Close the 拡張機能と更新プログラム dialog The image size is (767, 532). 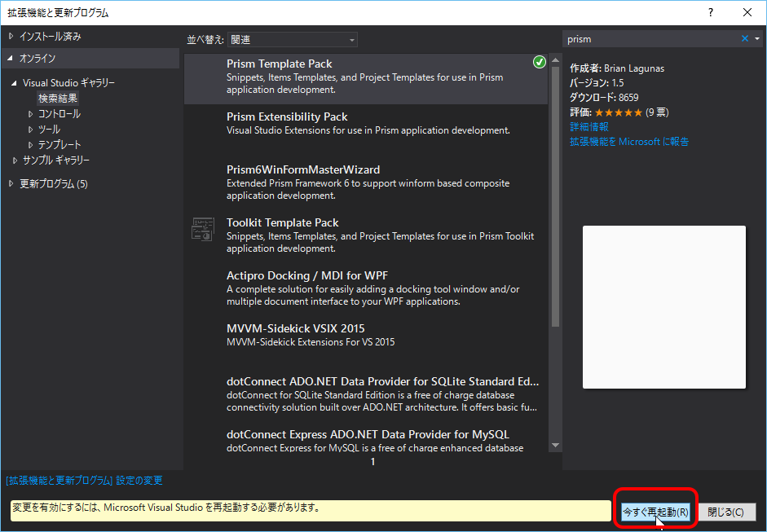[x=747, y=13]
